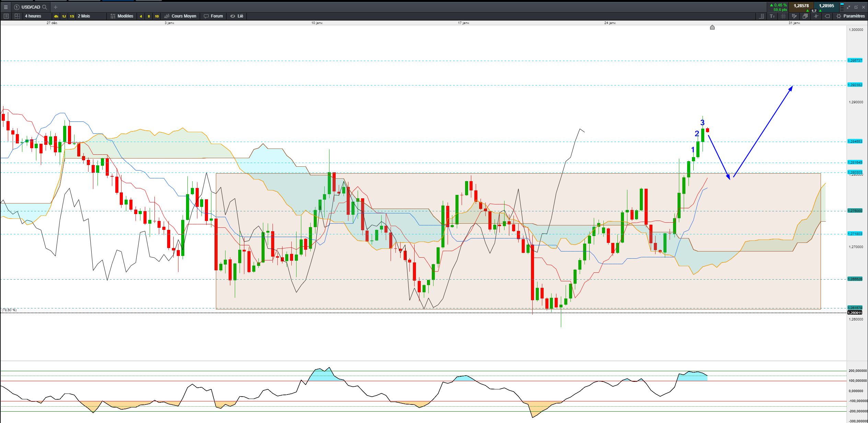Click the house marker above the chart
The image size is (868, 423).
pos(712,27)
